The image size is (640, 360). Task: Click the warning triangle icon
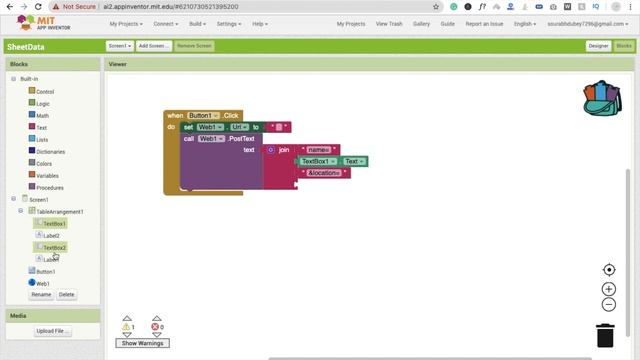pyautogui.click(x=126, y=327)
